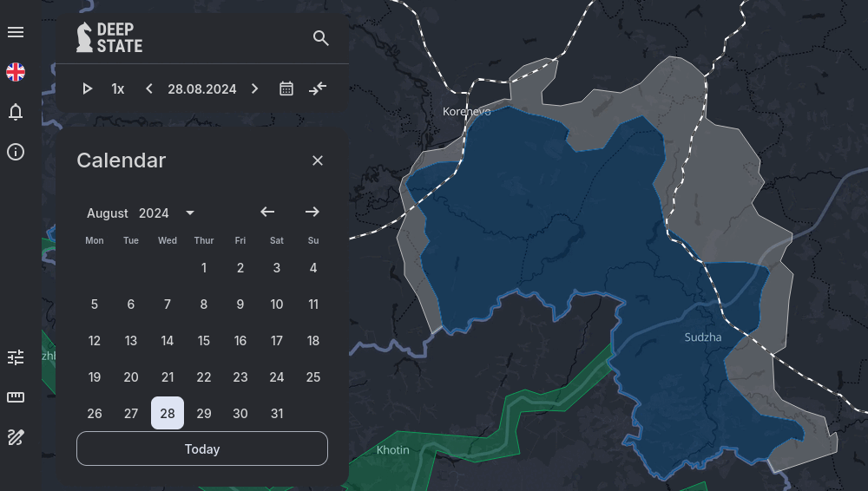Select August 24 in calendar
Screen dimensions: 868x491
(277, 377)
